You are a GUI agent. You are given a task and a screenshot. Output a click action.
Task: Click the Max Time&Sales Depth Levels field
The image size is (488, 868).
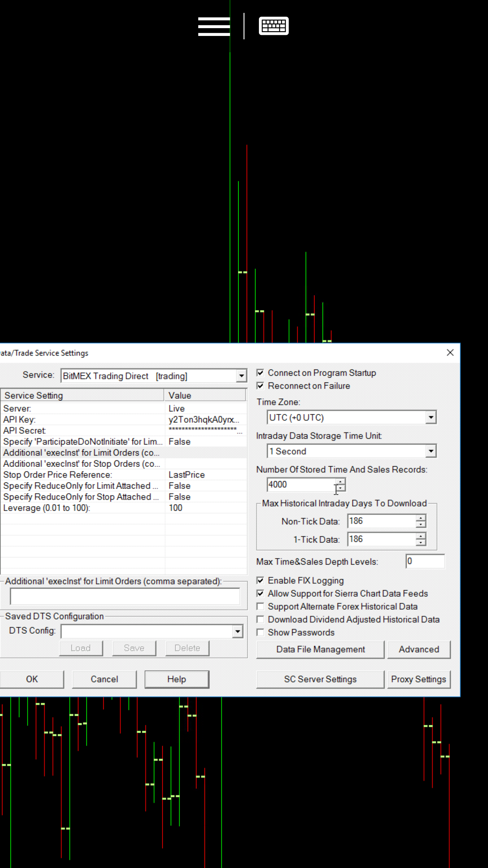point(425,561)
